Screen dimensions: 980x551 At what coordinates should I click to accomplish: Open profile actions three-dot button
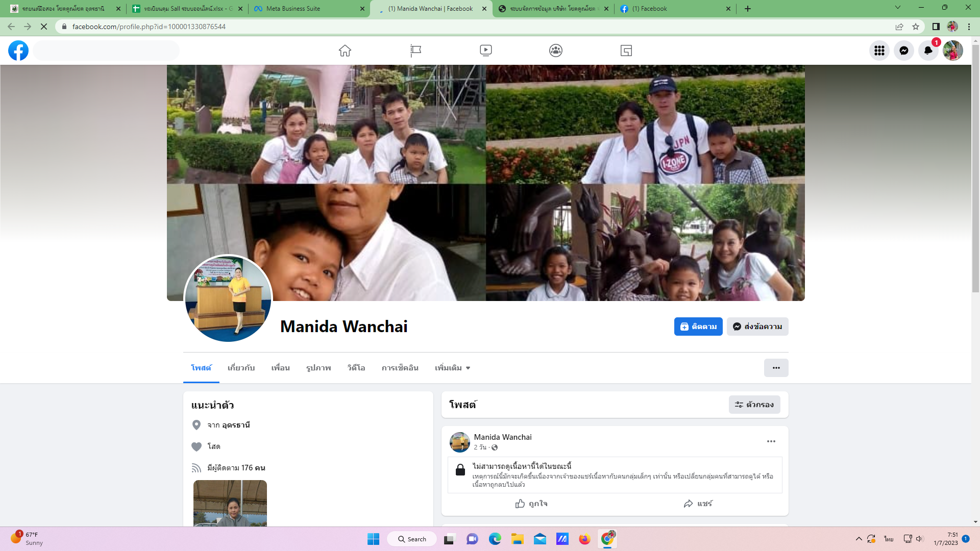(x=776, y=368)
